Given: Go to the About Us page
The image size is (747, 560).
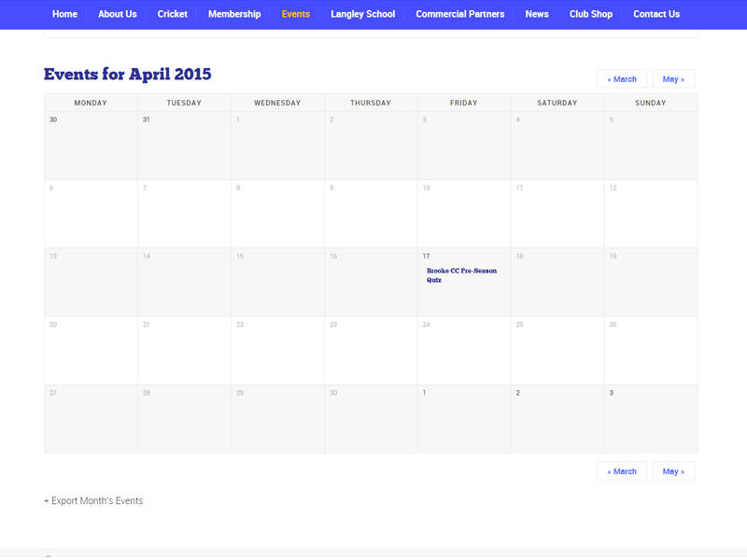Looking at the screenshot, I should coord(118,14).
